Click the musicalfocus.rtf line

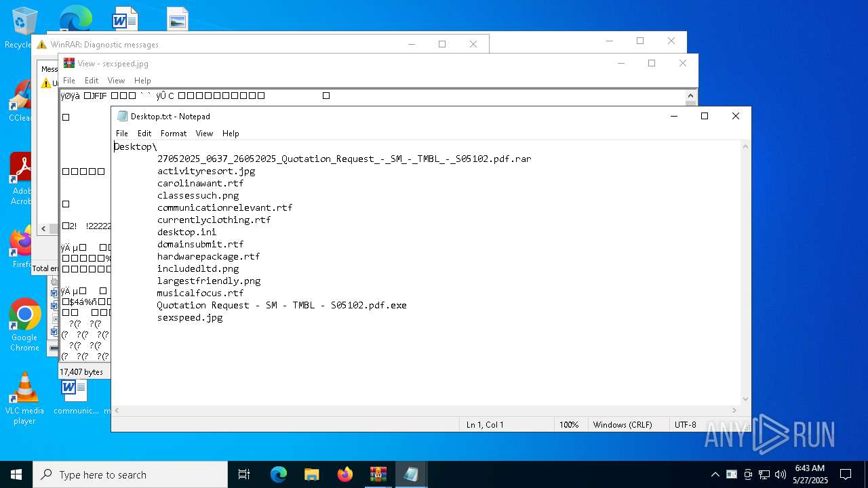(201, 293)
